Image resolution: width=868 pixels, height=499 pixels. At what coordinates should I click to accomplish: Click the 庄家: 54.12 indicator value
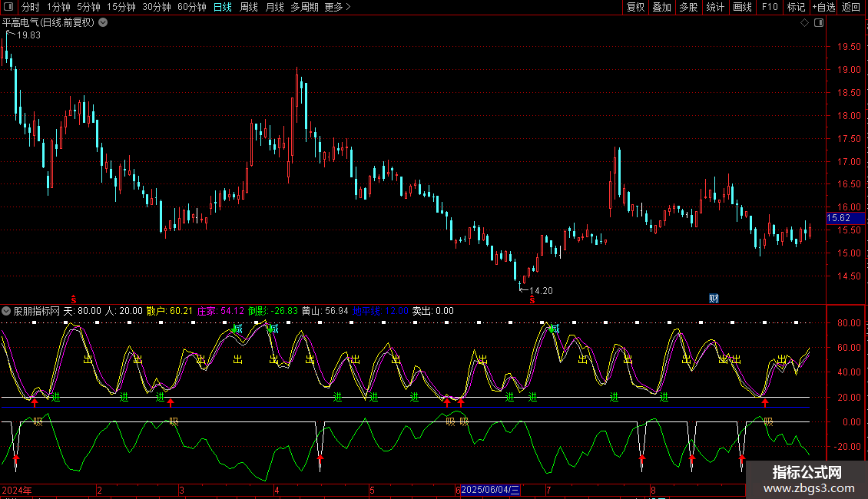tap(220, 311)
